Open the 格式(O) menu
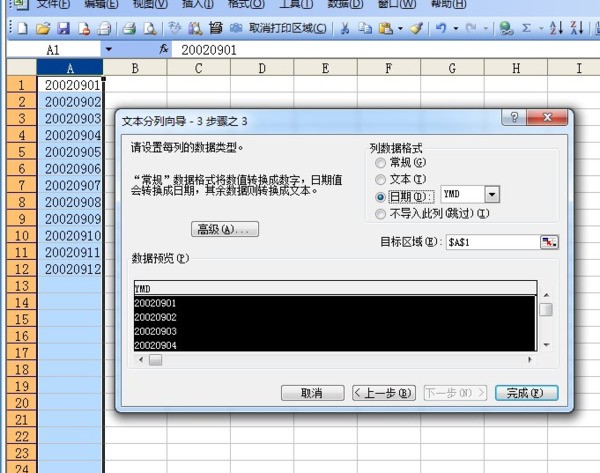The image size is (600, 473). [x=246, y=4]
